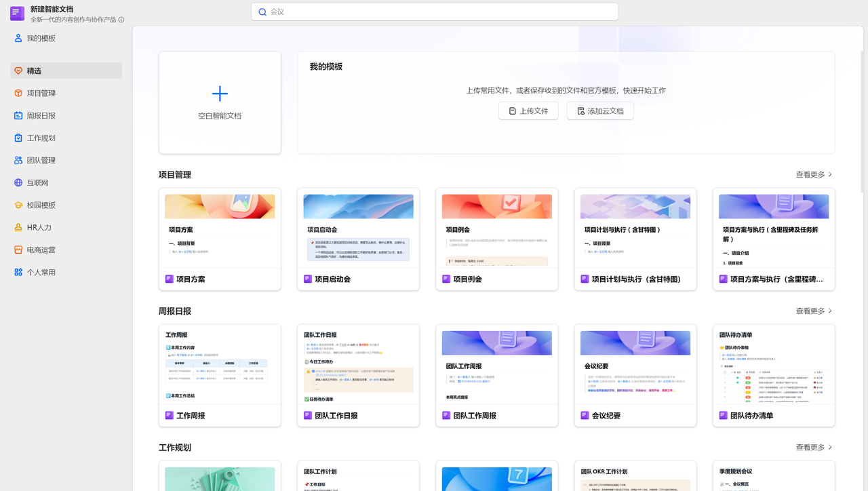Click the 项目管理 section heading above templates
The height and width of the screenshot is (491, 868).
175,174
